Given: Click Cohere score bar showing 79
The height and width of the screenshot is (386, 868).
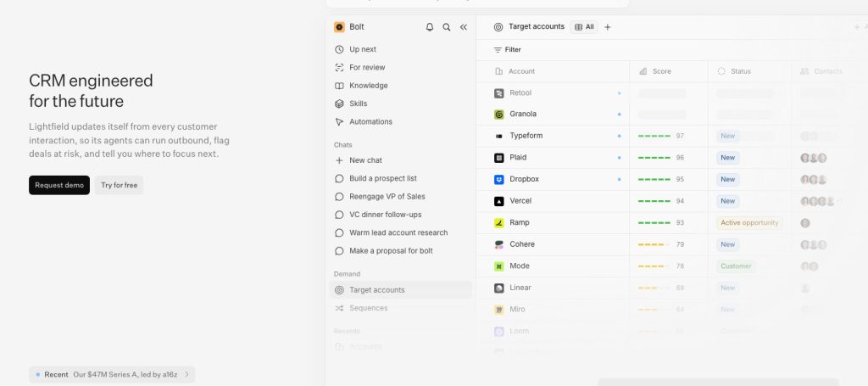Looking at the screenshot, I should tap(654, 244).
